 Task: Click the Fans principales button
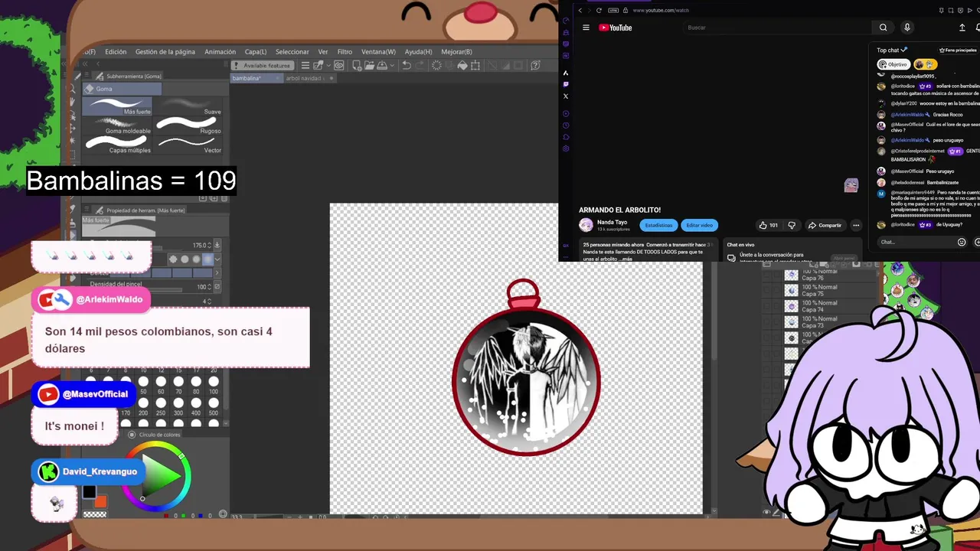tap(957, 50)
